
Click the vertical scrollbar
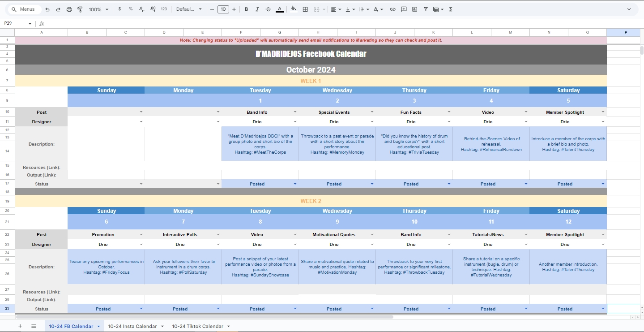(641, 50)
